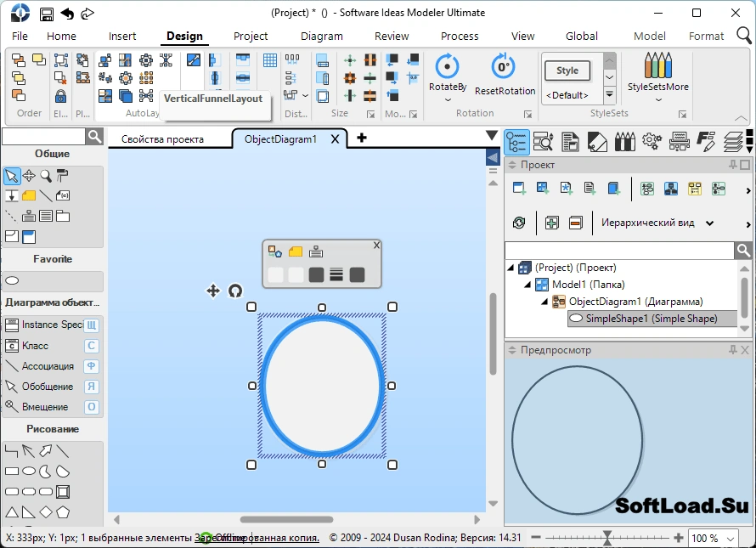This screenshot has width=756, height=548.
Task: Close the floating shape toolbar
Action: [376, 245]
